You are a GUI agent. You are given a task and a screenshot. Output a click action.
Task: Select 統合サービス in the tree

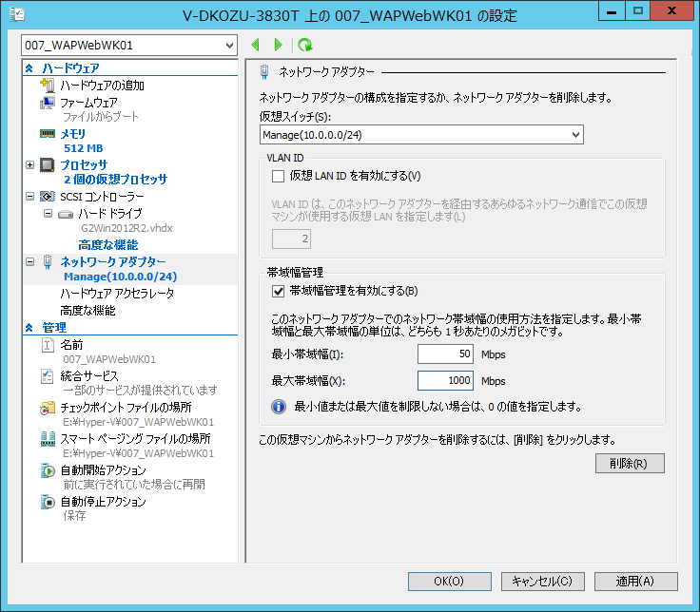[89, 376]
